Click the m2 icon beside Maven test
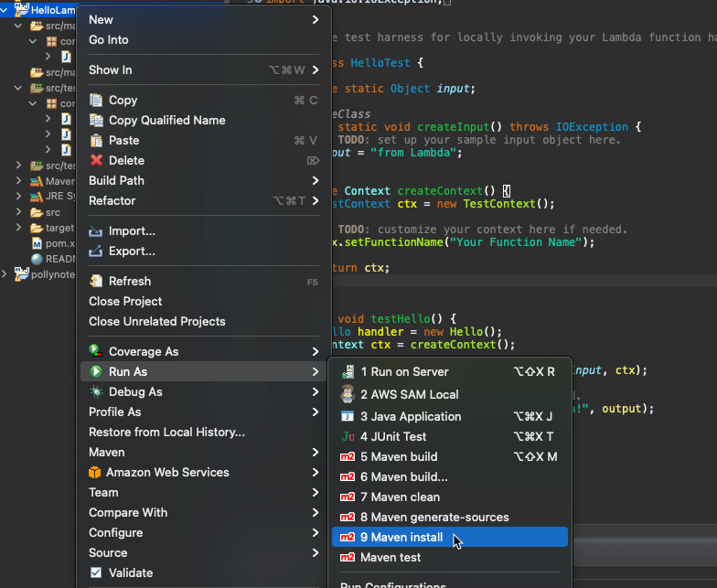Image resolution: width=717 pixels, height=588 pixels. [x=348, y=558]
